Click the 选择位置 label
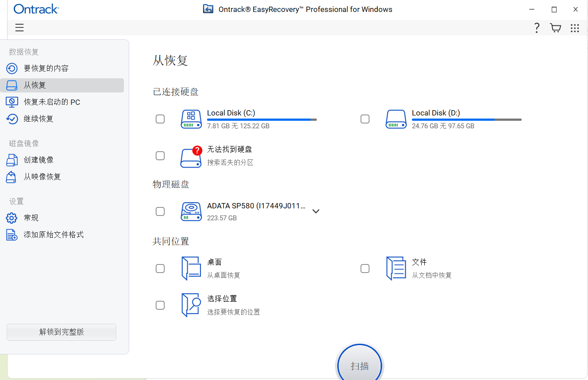Screen dimensions: 588x380 pos(222,299)
